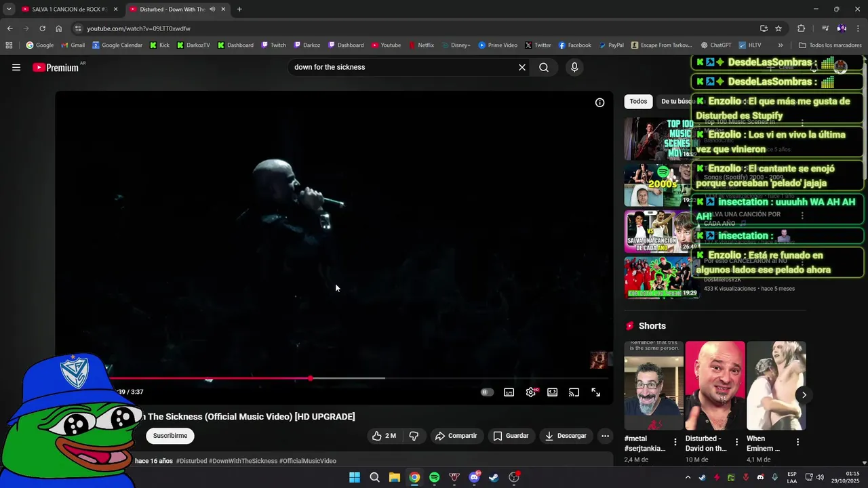The width and height of the screenshot is (868, 488).
Task: Cast video to a TV
Action: (574, 392)
